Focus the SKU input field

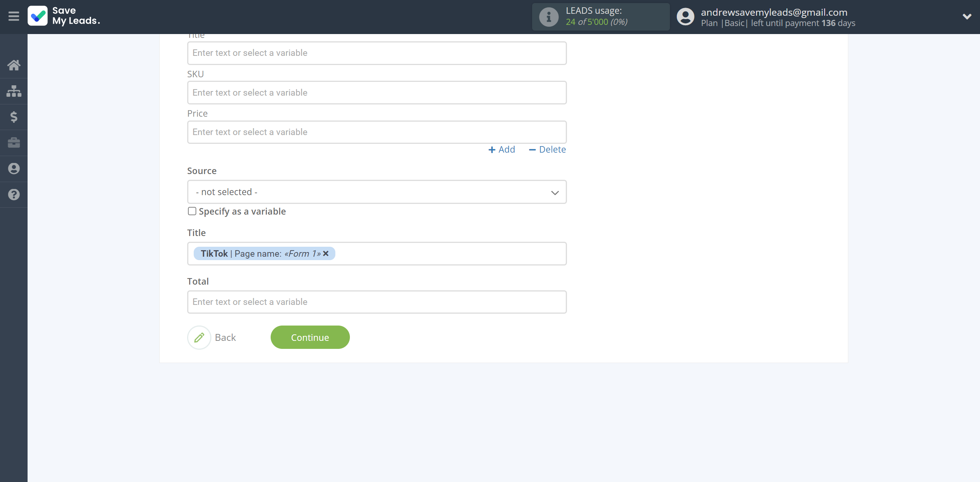[x=377, y=93]
